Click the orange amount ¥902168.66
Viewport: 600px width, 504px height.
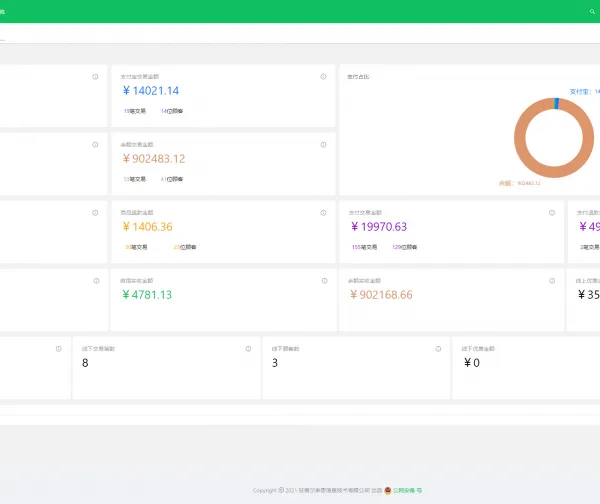[x=381, y=295]
